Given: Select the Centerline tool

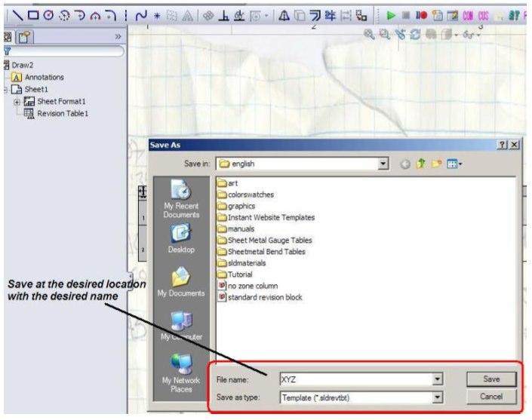Looking at the screenshot, I should (126, 15).
